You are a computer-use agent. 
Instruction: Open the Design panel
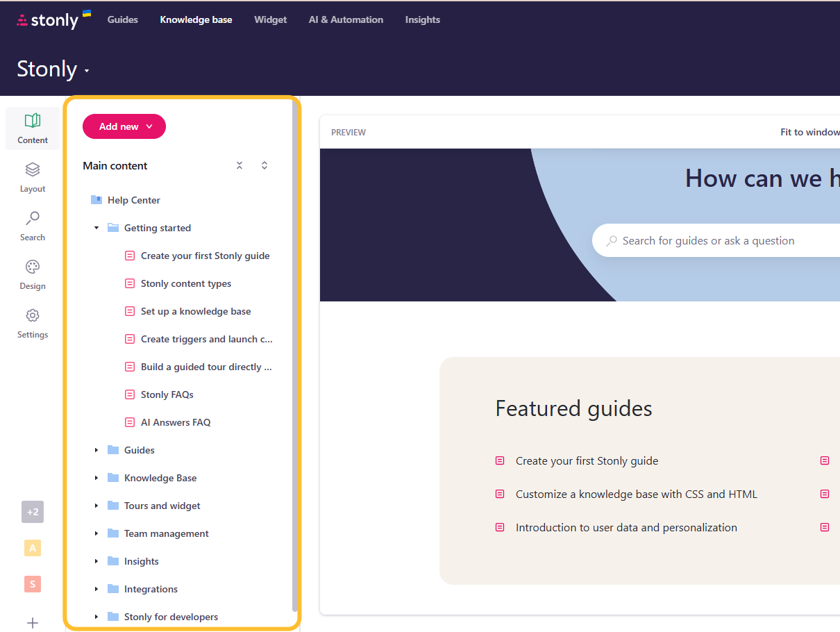pyautogui.click(x=32, y=273)
